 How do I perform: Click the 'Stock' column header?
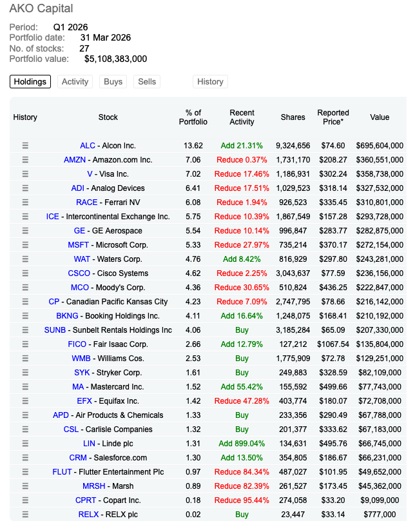108,117
